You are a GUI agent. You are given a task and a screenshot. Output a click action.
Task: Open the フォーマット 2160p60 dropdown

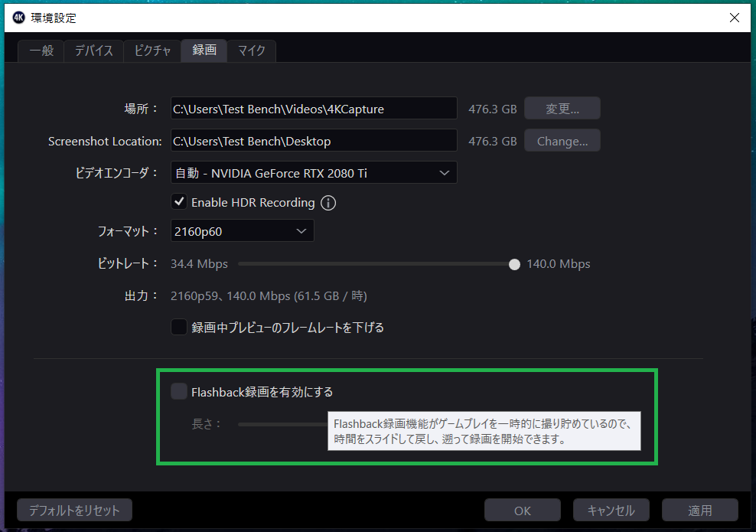pos(243,231)
